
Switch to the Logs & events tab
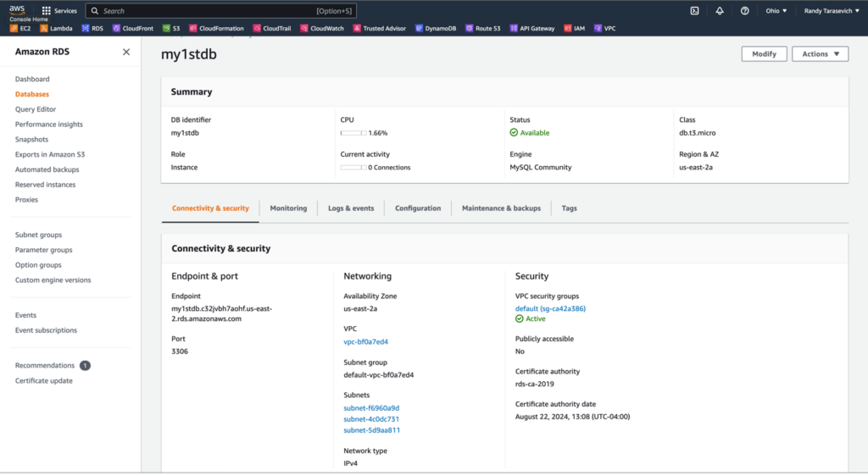coord(351,208)
